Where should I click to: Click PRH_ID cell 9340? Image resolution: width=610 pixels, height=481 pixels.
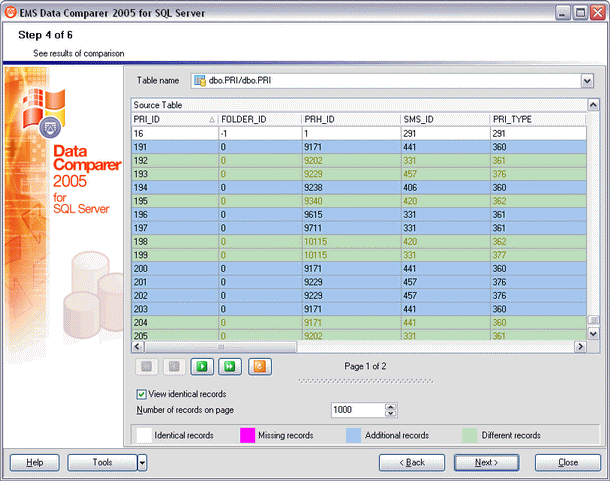352,201
